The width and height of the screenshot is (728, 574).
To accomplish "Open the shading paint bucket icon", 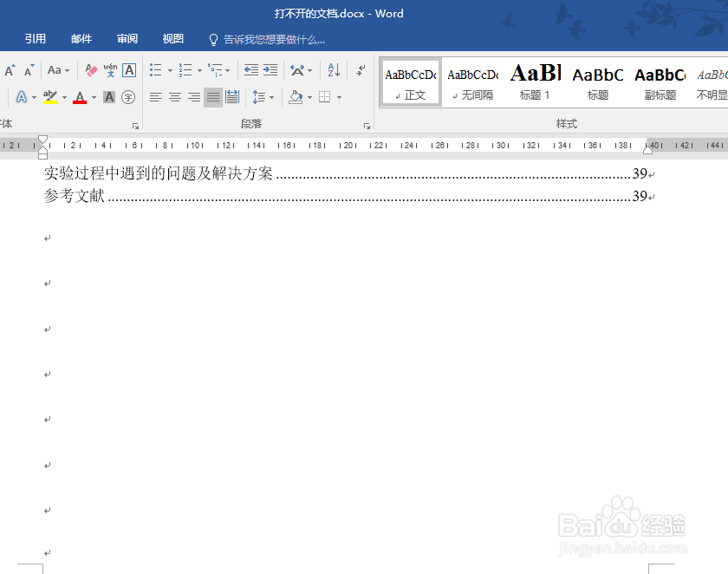I will pos(295,96).
